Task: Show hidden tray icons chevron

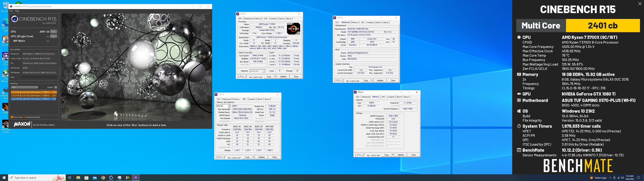Action: tap(610, 178)
